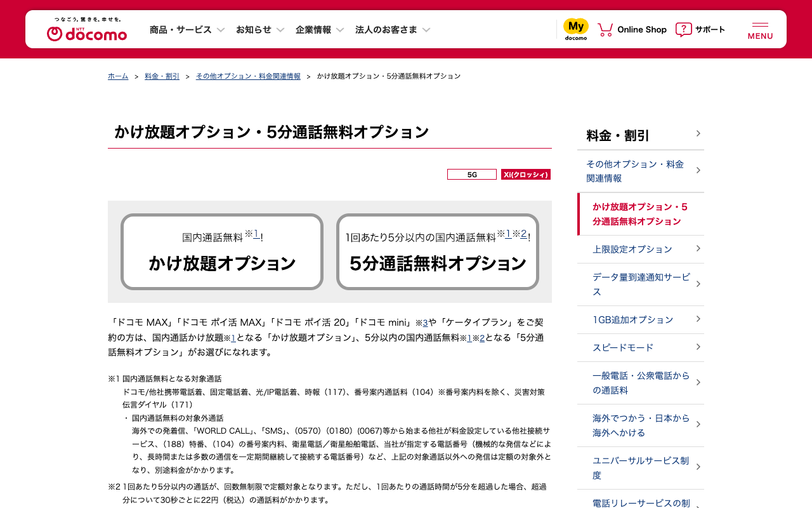Image resolution: width=812 pixels, height=508 pixels.
Task: Click the サポート text link
Action: pyautogui.click(x=710, y=29)
